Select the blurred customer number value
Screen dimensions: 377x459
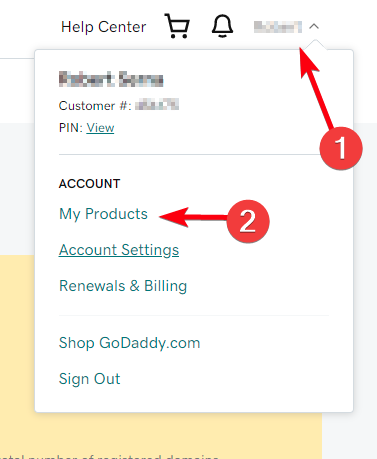point(157,105)
